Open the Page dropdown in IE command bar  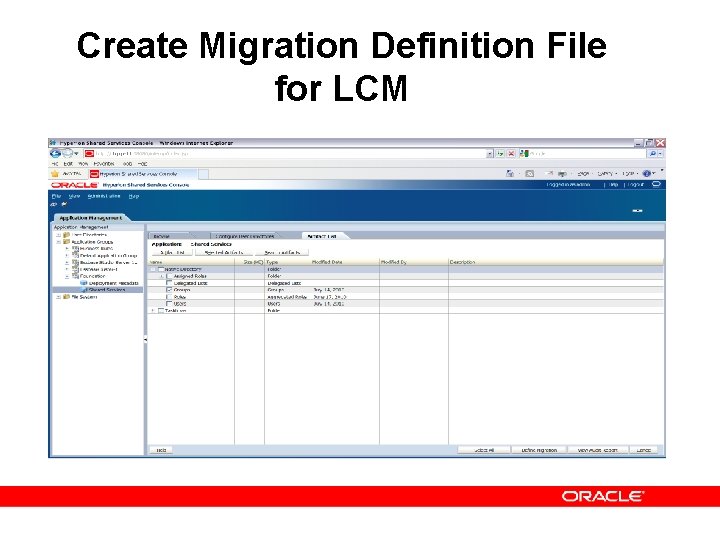coord(585,174)
